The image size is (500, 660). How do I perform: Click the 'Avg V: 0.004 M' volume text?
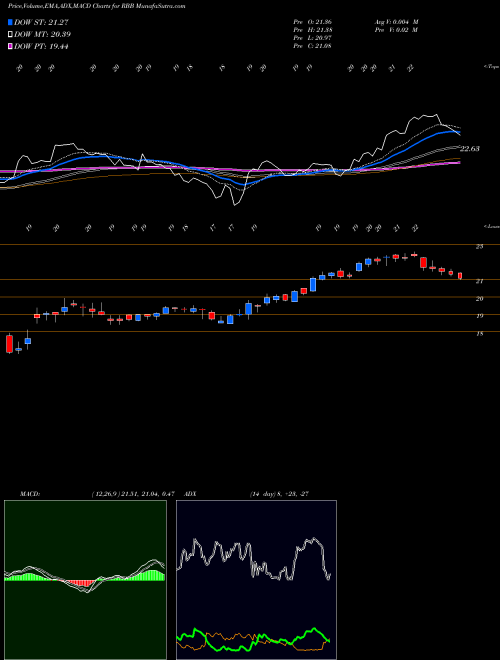click(398, 22)
